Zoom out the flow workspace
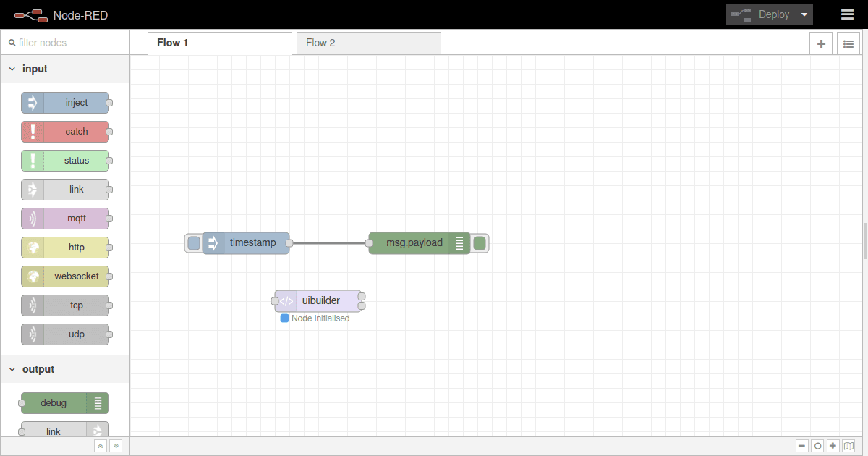 [x=801, y=445]
